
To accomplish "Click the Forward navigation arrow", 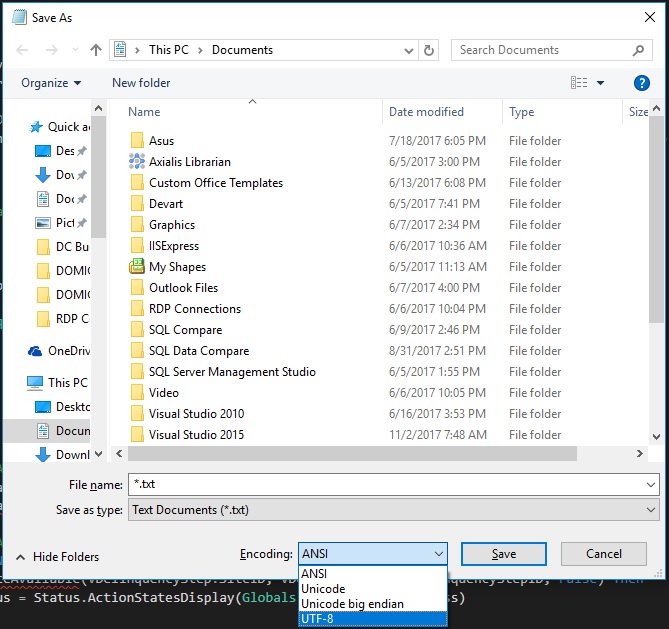I will (52, 50).
